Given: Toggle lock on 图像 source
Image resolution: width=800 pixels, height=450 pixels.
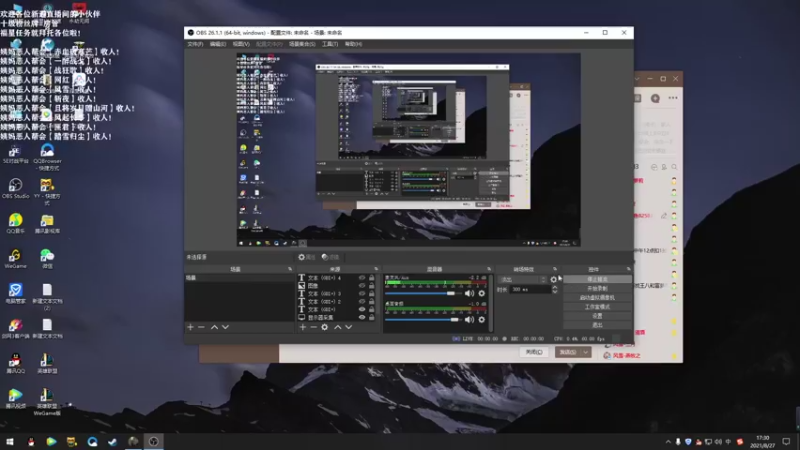Looking at the screenshot, I should coord(371,286).
